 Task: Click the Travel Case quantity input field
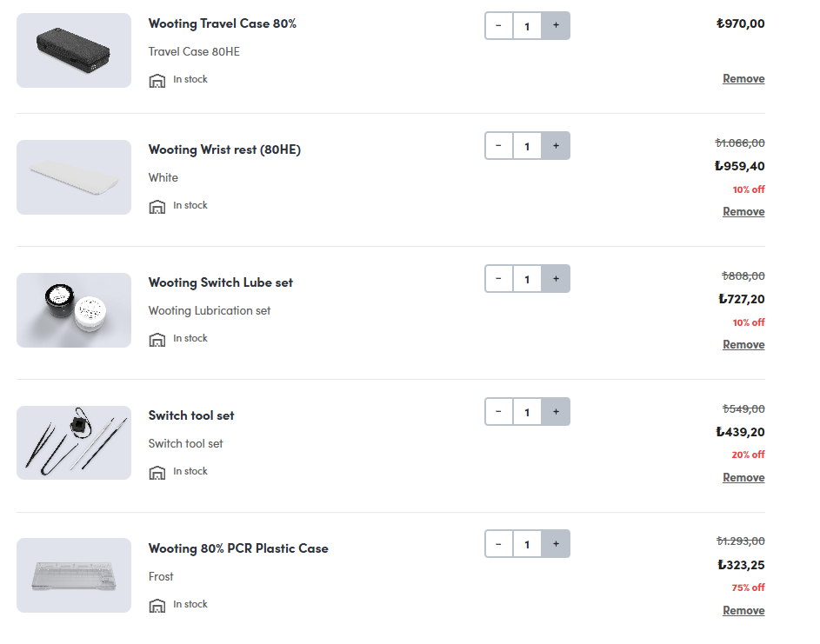point(527,26)
